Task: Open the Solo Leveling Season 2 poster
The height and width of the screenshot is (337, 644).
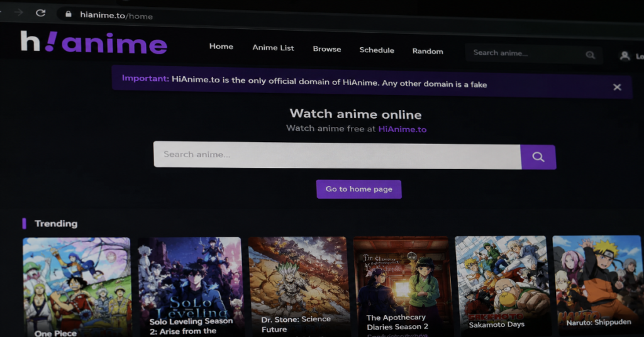Action: (190, 287)
